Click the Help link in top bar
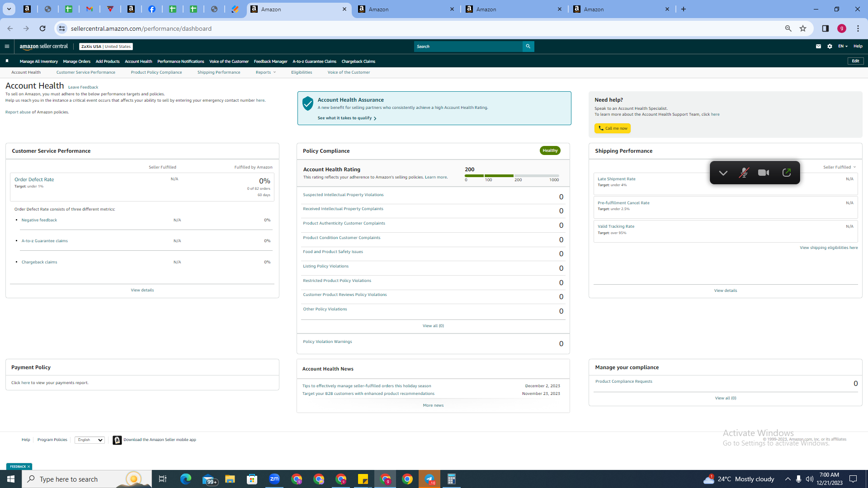 [858, 46]
